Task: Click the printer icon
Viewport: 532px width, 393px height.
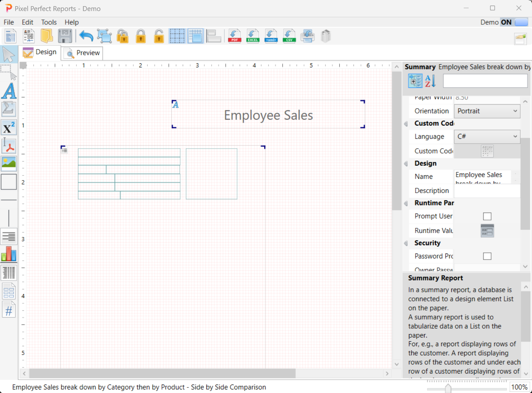Action: (x=307, y=36)
